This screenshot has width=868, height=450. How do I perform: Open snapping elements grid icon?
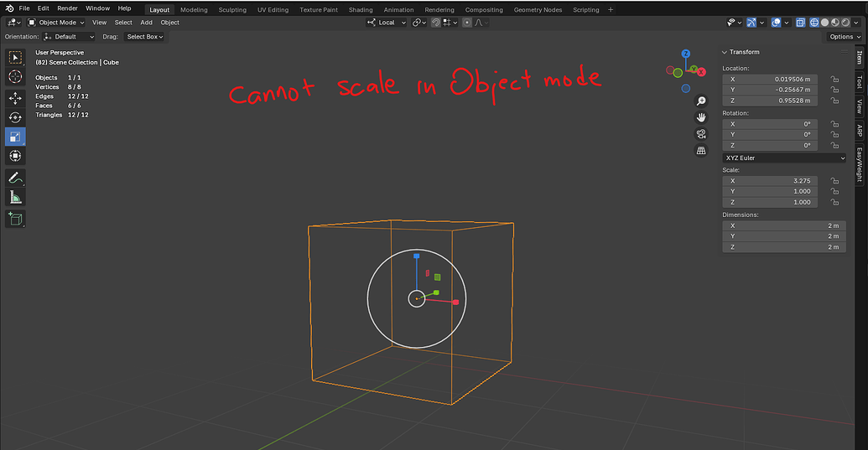pyautogui.click(x=449, y=23)
